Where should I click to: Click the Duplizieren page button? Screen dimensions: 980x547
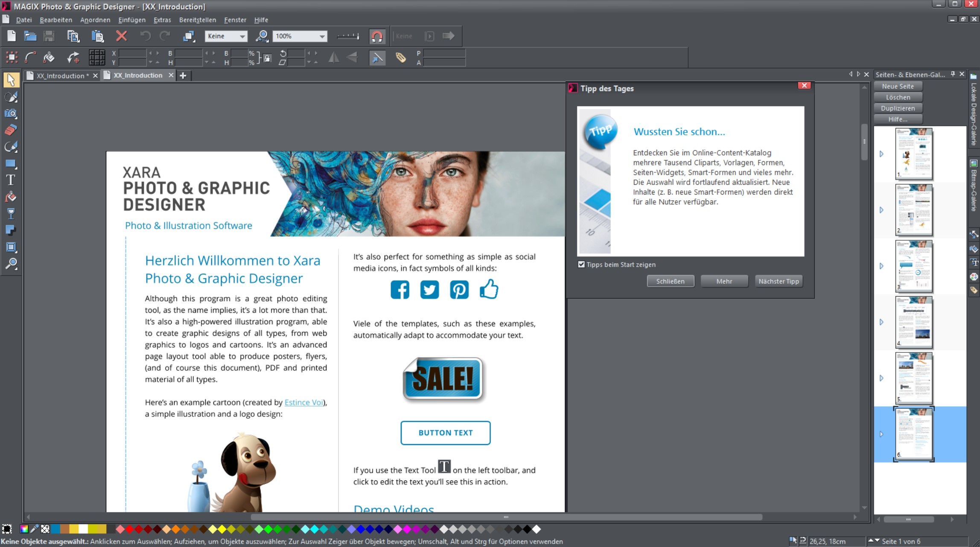pos(898,108)
